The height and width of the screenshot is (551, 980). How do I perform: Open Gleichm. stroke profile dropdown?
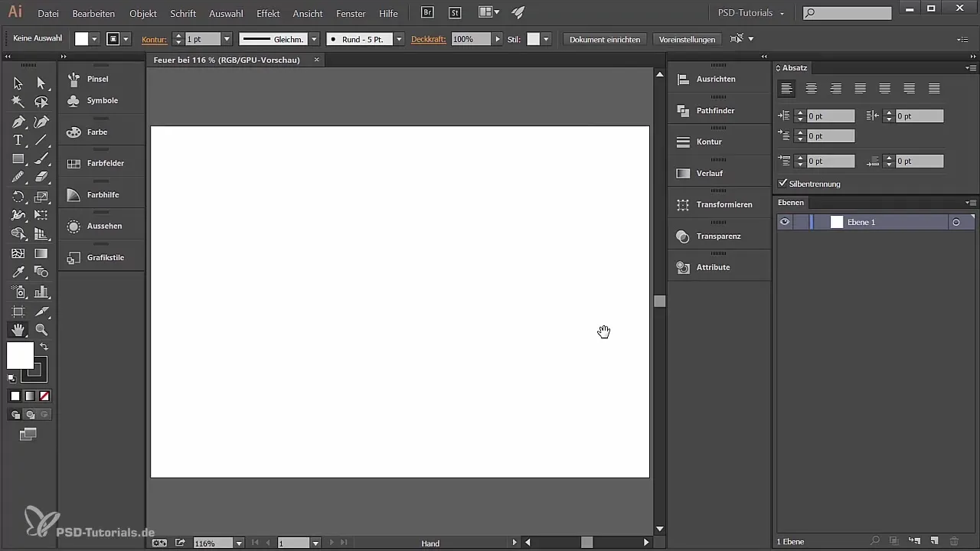314,39
